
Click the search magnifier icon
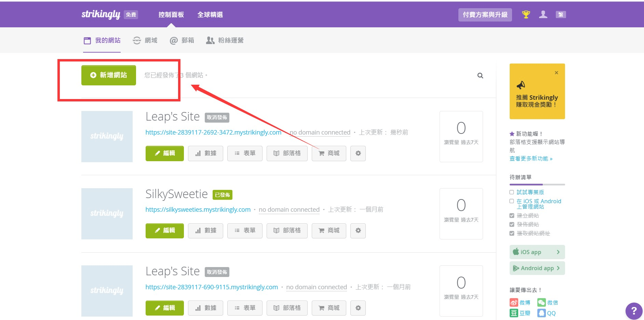click(480, 75)
